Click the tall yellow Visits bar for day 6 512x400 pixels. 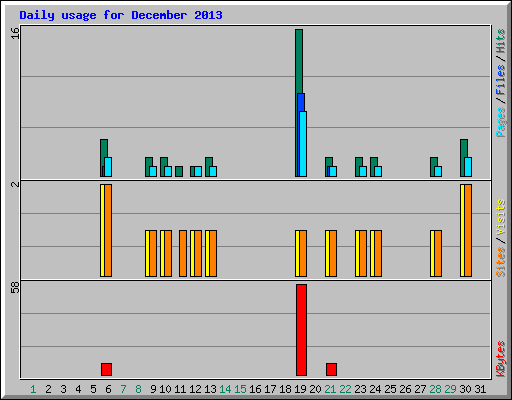click(x=102, y=230)
